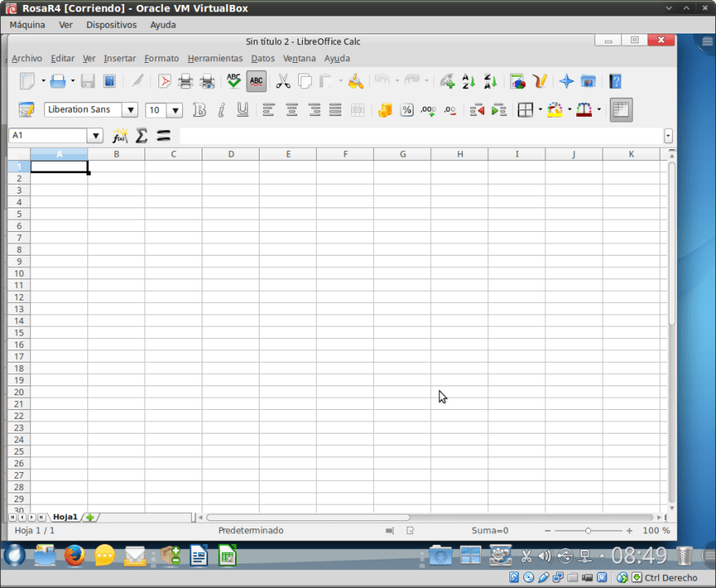The width and height of the screenshot is (716, 588).
Task: Sort data ascending
Action: (x=468, y=81)
